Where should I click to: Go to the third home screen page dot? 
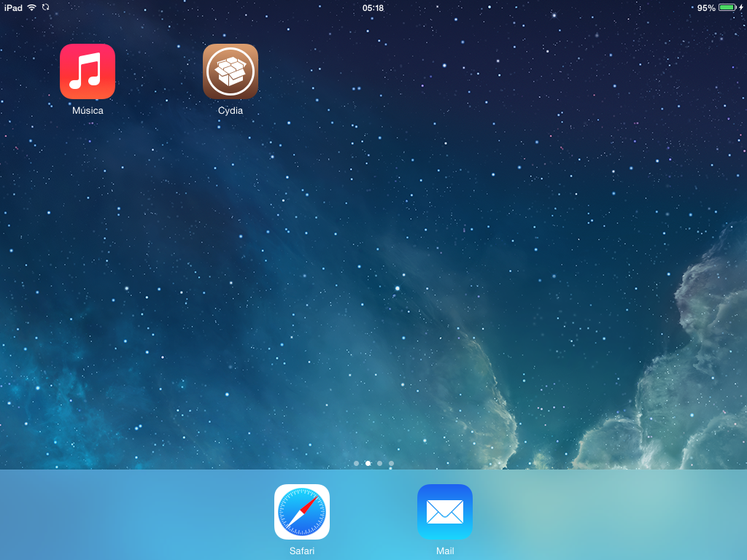pyautogui.click(x=379, y=463)
